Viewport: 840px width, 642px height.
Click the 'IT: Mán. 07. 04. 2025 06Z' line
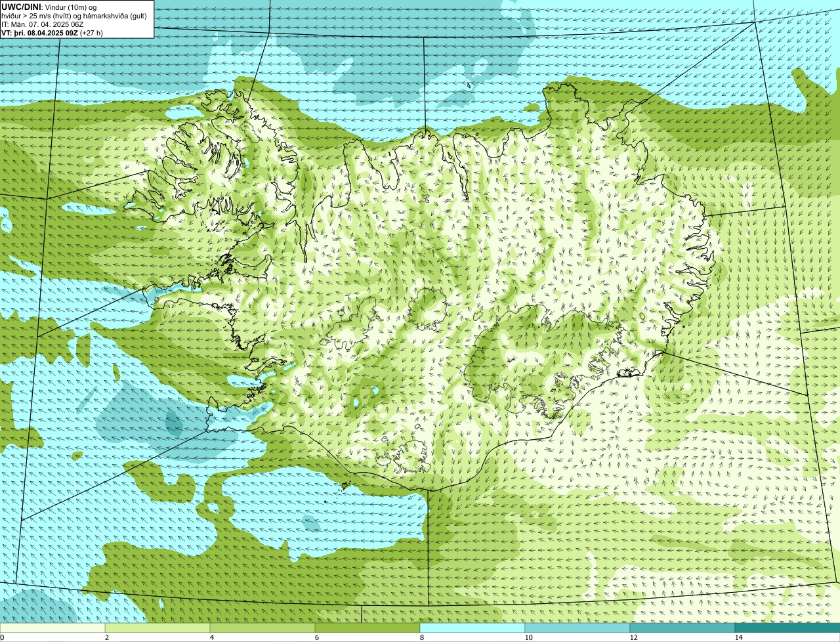(x=43, y=24)
